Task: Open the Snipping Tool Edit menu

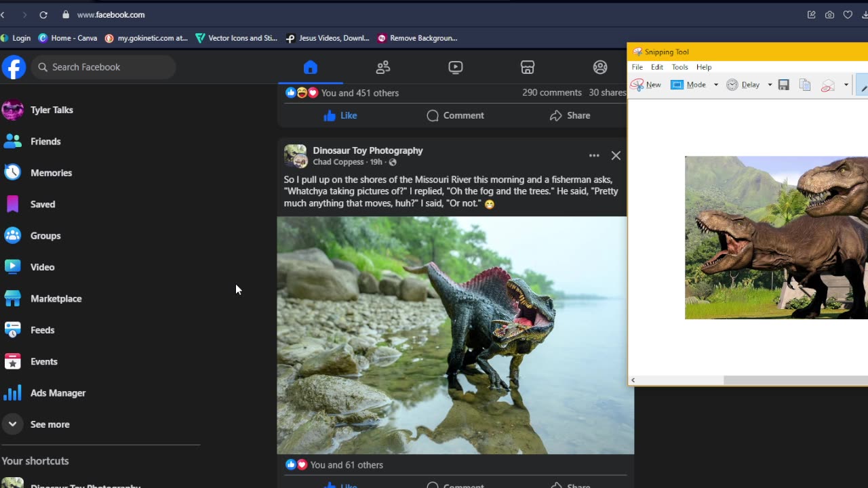Action: [x=657, y=67]
